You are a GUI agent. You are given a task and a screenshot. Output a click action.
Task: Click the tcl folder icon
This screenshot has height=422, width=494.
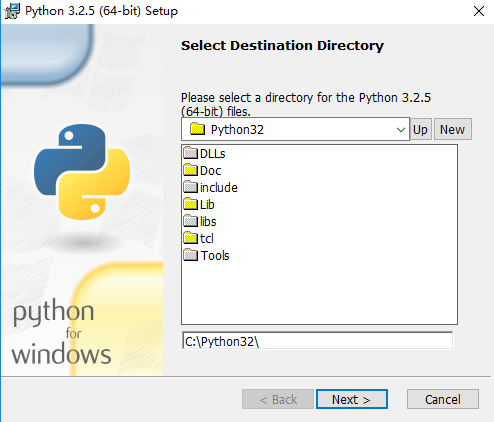coord(191,238)
